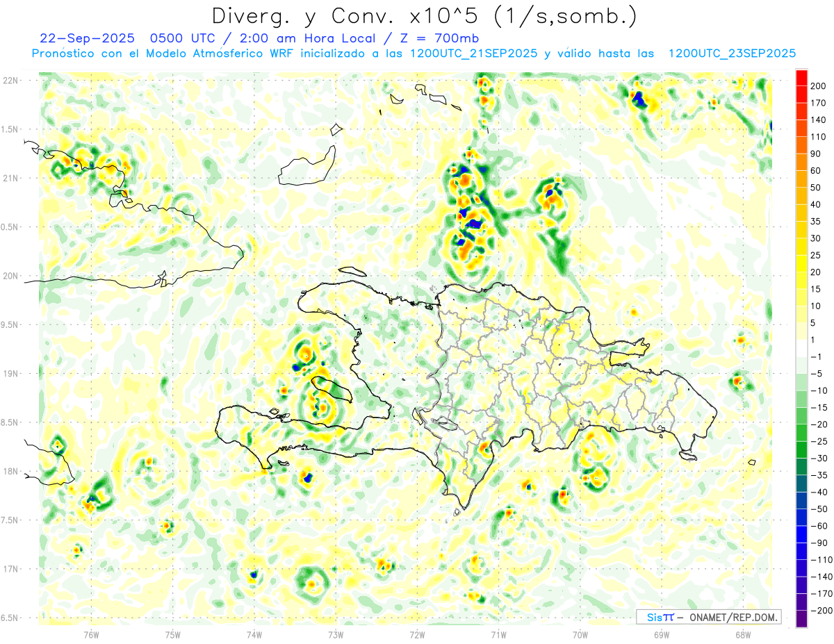Click the "20N" latitude axis label
This screenshot has width=834, height=644.
click(x=10, y=276)
